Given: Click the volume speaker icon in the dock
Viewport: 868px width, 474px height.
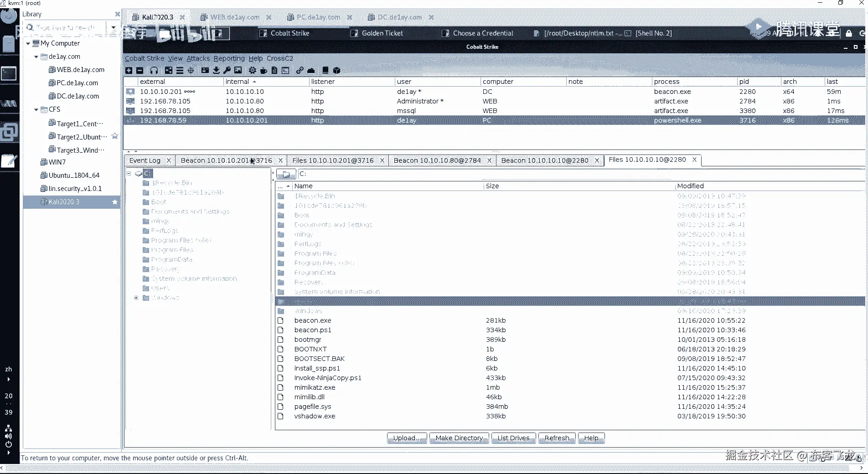Looking at the screenshot, I should 9,436.
